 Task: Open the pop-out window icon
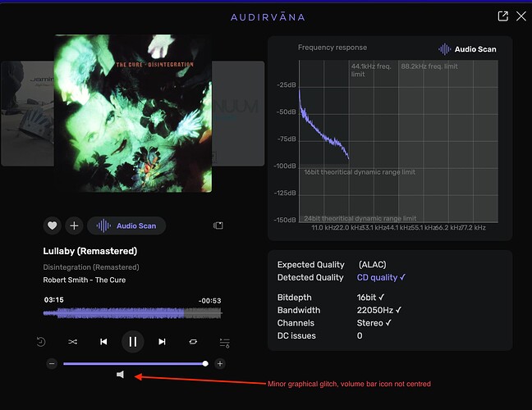click(502, 16)
